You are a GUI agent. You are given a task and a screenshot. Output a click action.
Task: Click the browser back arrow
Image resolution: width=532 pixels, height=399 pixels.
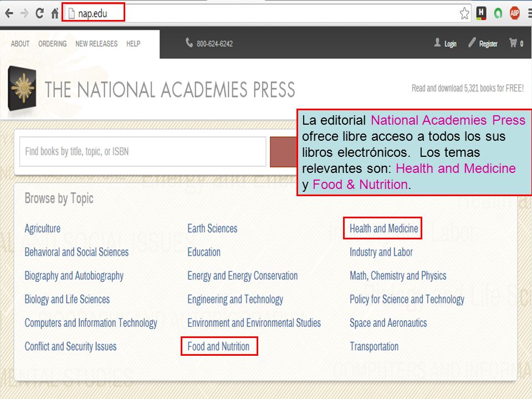pyautogui.click(x=9, y=13)
